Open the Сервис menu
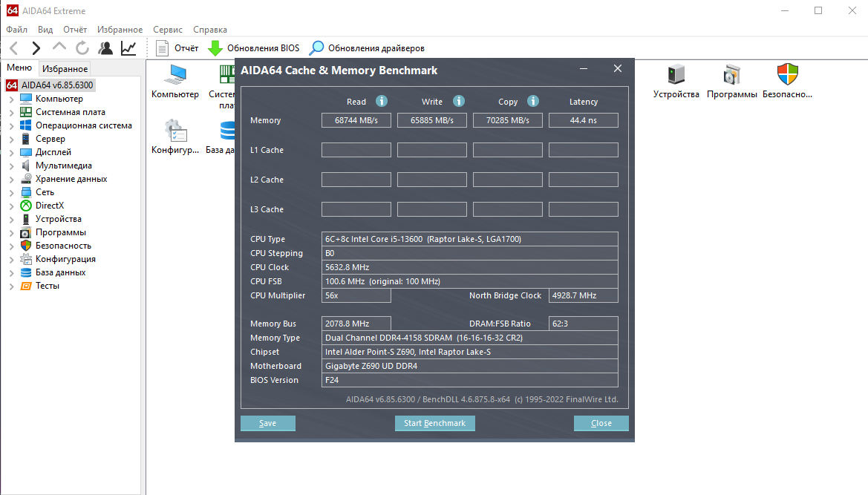Viewport: 868px width, 495px height. tap(167, 29)
